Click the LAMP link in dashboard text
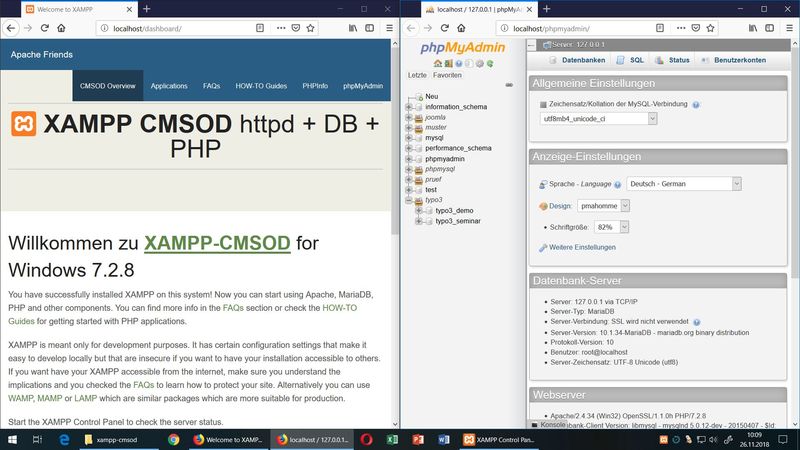This screenshot has height=450, width=800. pyautogui.click(x=85, y=398)
